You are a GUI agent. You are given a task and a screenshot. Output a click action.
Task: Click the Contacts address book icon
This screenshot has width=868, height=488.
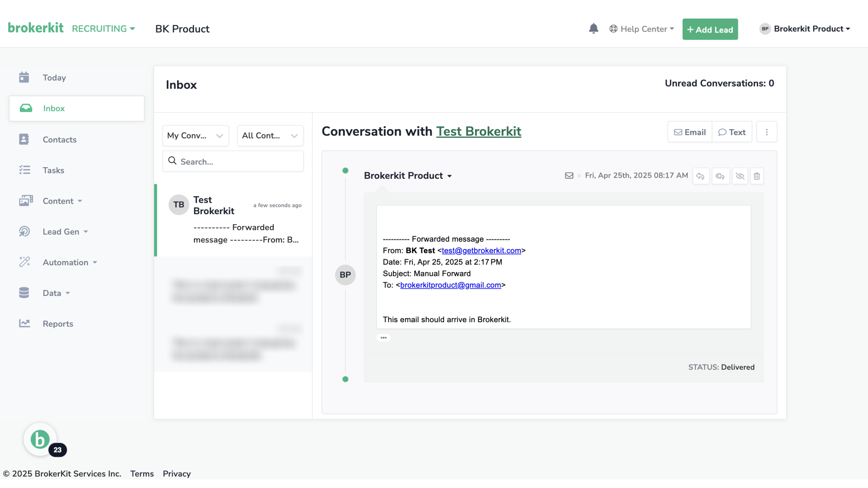click(24, 139)
